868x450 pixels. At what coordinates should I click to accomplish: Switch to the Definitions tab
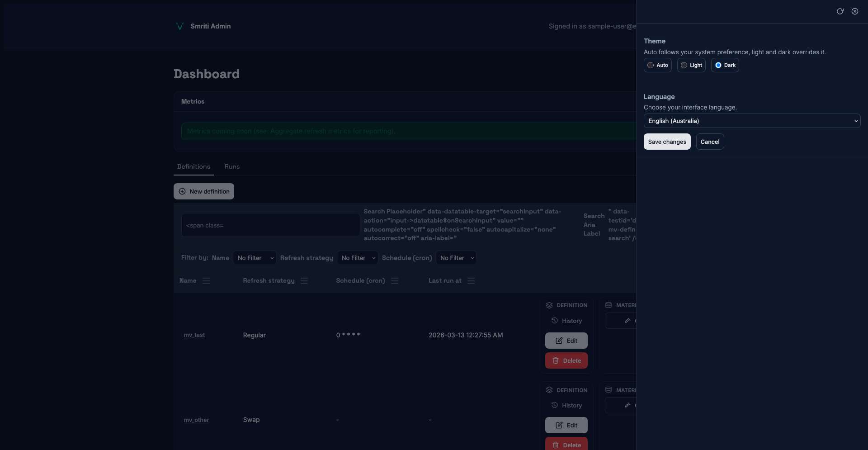tap(193, 166)
